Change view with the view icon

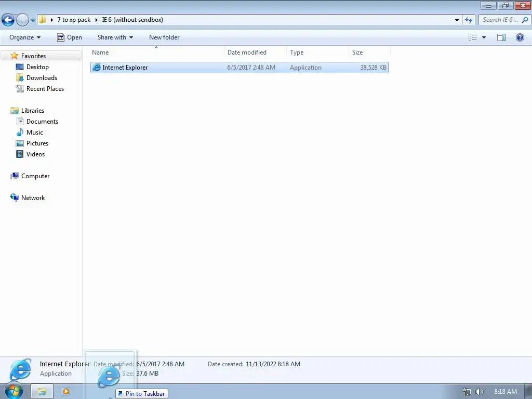(x=473, y=37)
